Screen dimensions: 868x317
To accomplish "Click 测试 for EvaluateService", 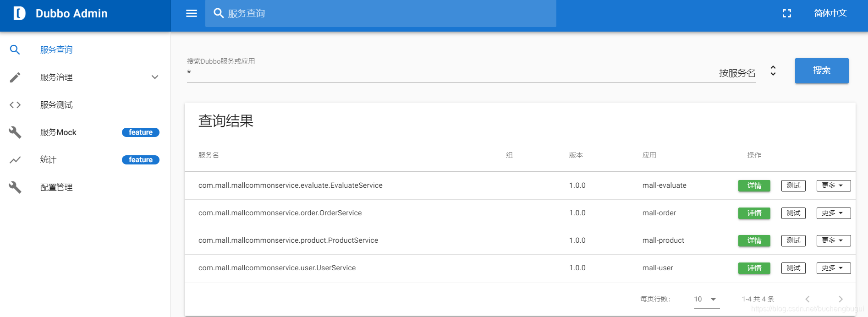I will point(793,186).
